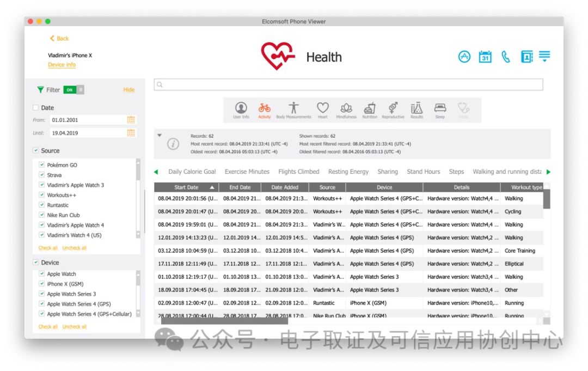Screen dimensions: 588x371
Task: Open the Device info link
Action: pyautogui.click(x=62, y=64)
